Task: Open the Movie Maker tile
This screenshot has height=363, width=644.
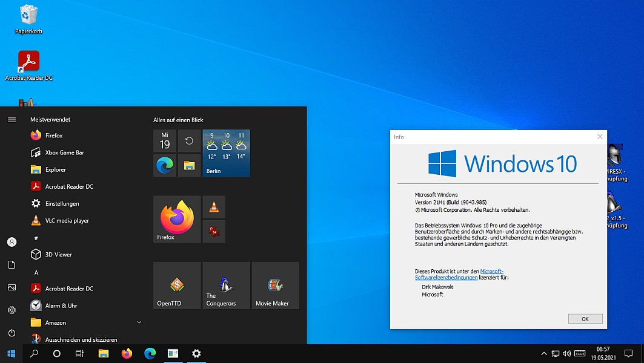Action: pos(276,286)
